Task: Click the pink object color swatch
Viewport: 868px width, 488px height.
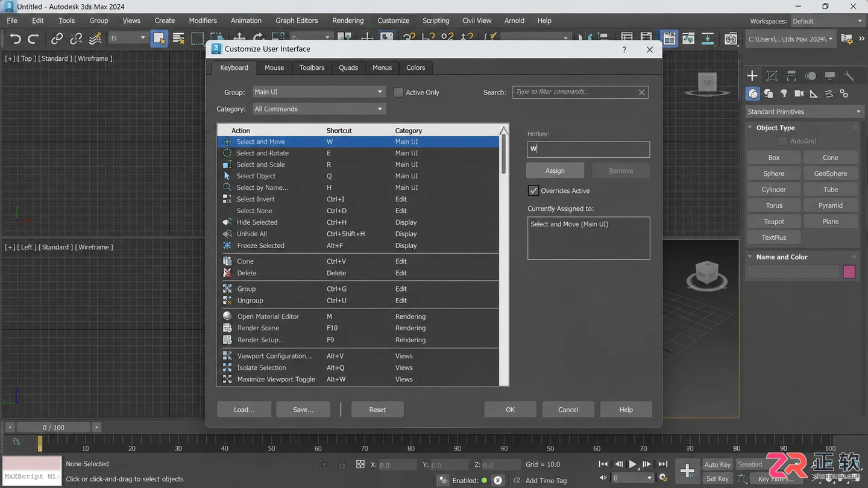Action: (849, 272)
